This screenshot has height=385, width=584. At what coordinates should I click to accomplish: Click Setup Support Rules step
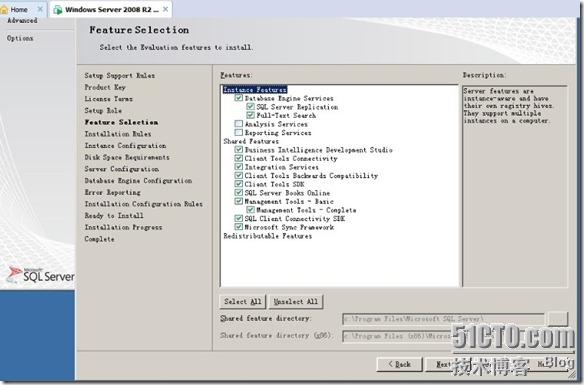pyautogui.click(x=120, y=76)
